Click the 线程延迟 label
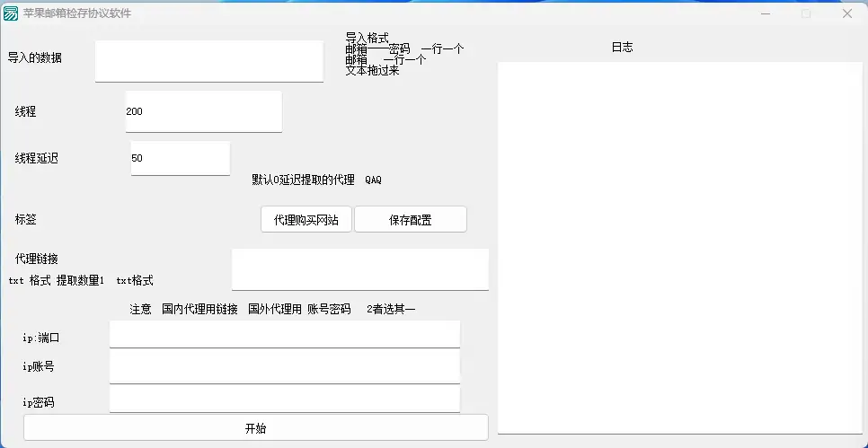 (37, 158)
